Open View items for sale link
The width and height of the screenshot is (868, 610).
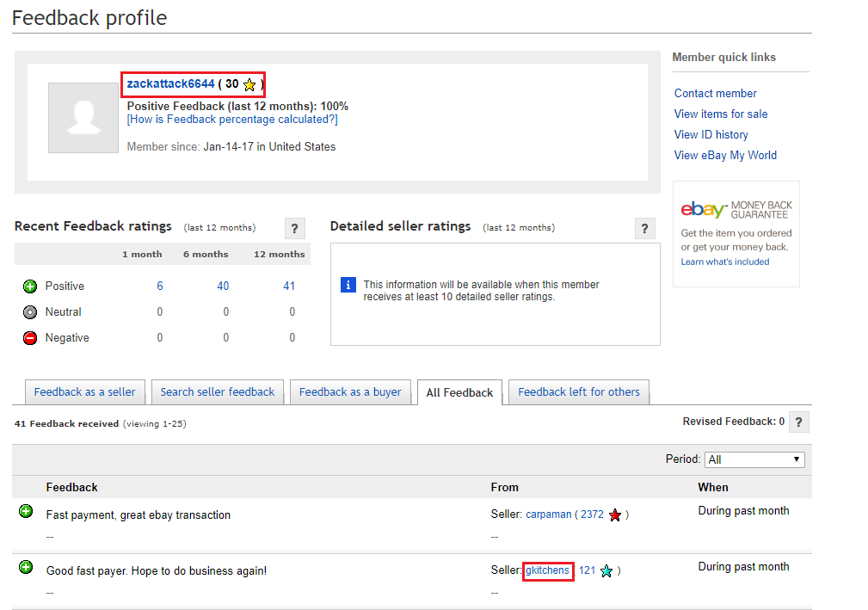721,114
